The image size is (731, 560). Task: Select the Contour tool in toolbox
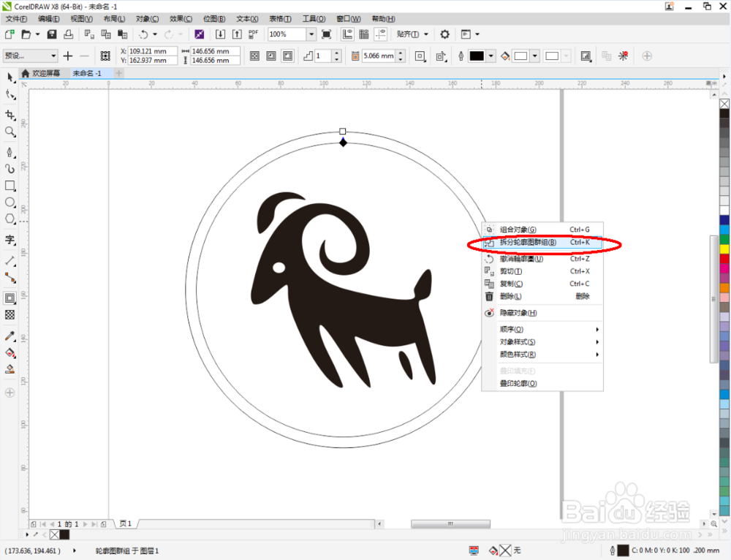pyautogui.click(x=10, y=298)
